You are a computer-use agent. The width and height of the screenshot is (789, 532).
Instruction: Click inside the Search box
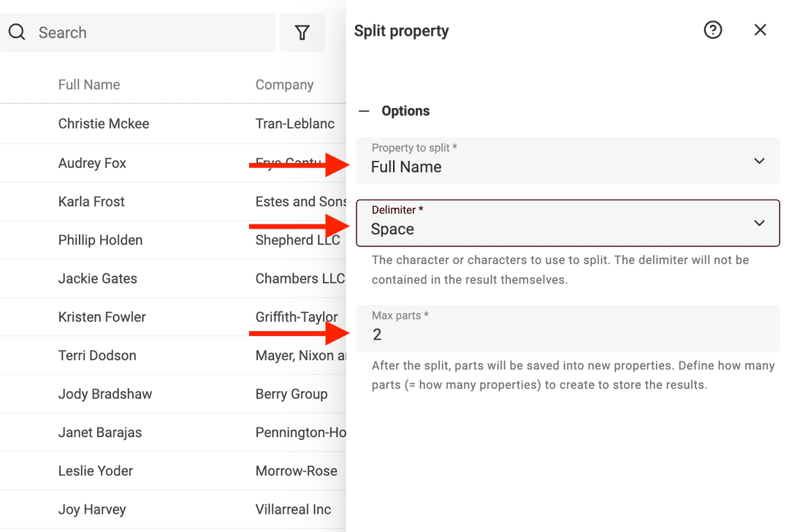click(110, 32)
